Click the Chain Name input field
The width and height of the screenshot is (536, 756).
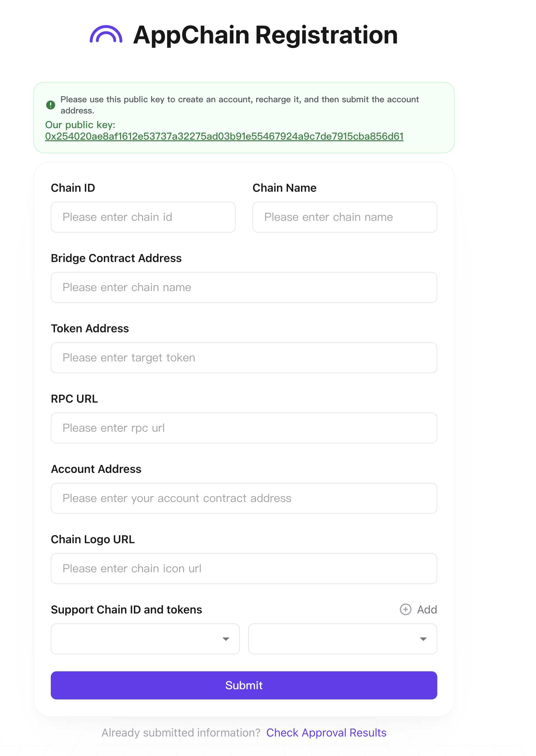coord(345,217)
